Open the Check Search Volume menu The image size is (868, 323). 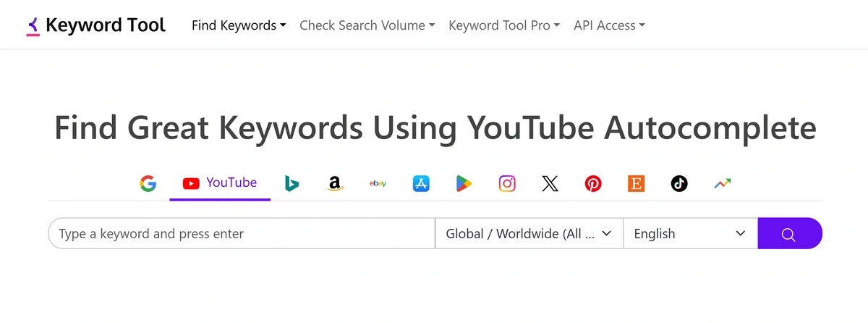367,25
